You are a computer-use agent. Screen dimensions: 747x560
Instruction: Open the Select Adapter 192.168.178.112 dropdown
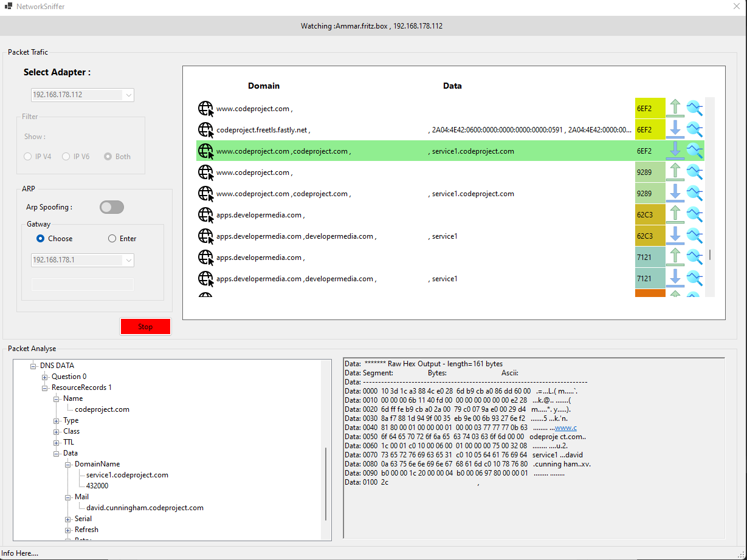83,95
